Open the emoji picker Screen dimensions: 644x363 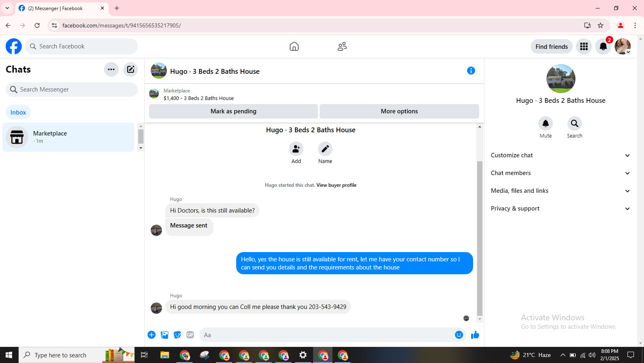coord(459,335)
